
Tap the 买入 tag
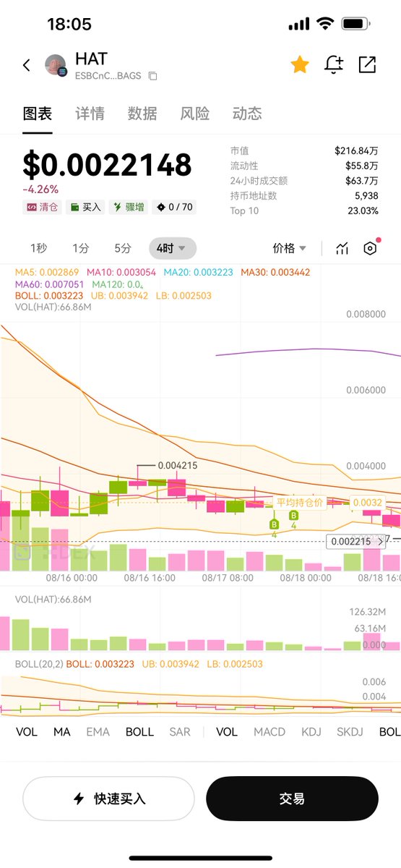(x=85, y=207)
